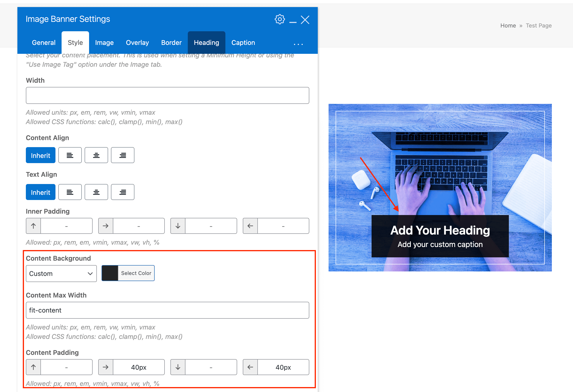Screen dimensions: 573x392
Task: Switch to the General tab
Action: tap(44, 43)
